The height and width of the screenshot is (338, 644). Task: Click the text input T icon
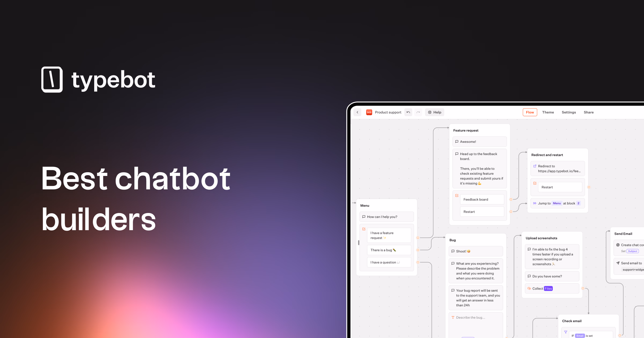tap(453, 317)
